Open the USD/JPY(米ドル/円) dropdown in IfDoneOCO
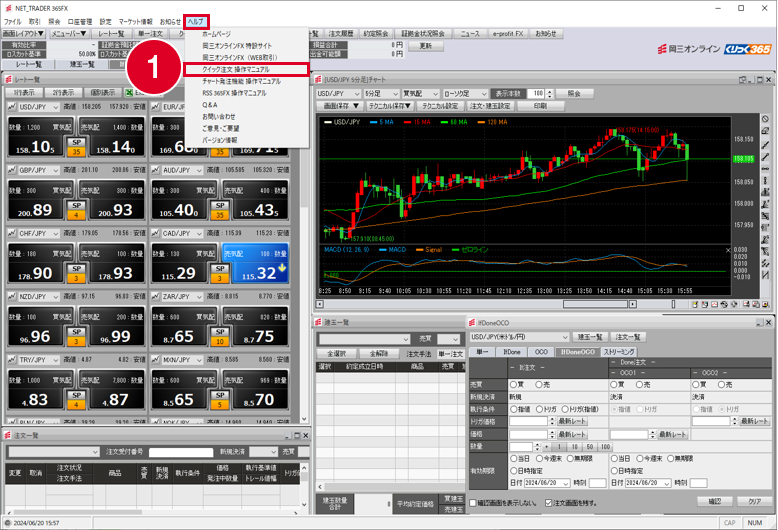 coord(519,337)
